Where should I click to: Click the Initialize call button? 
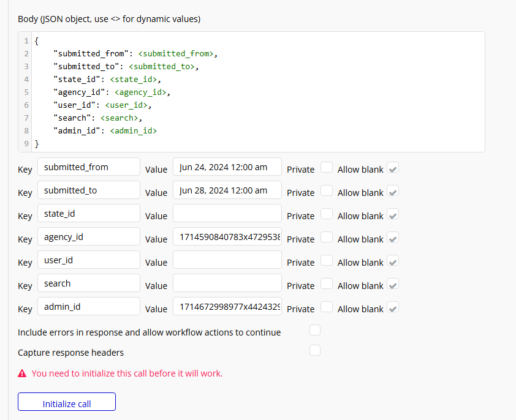[67, 402]
